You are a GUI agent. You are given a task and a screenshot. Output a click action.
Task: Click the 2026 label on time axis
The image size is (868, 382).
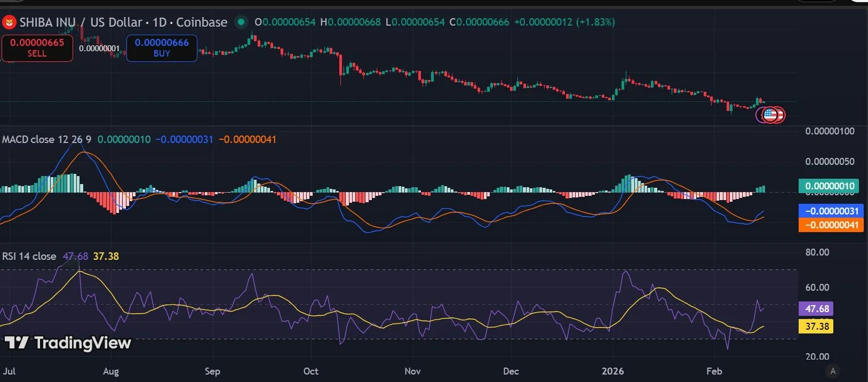click(612, 371)
